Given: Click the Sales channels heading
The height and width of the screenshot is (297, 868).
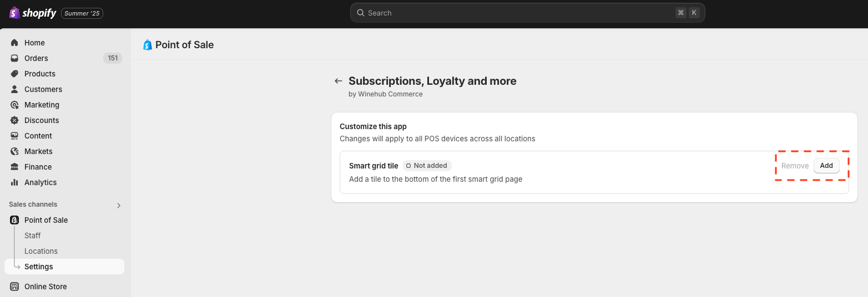Looking at the screenshot, I should click(x=33, y=204).
